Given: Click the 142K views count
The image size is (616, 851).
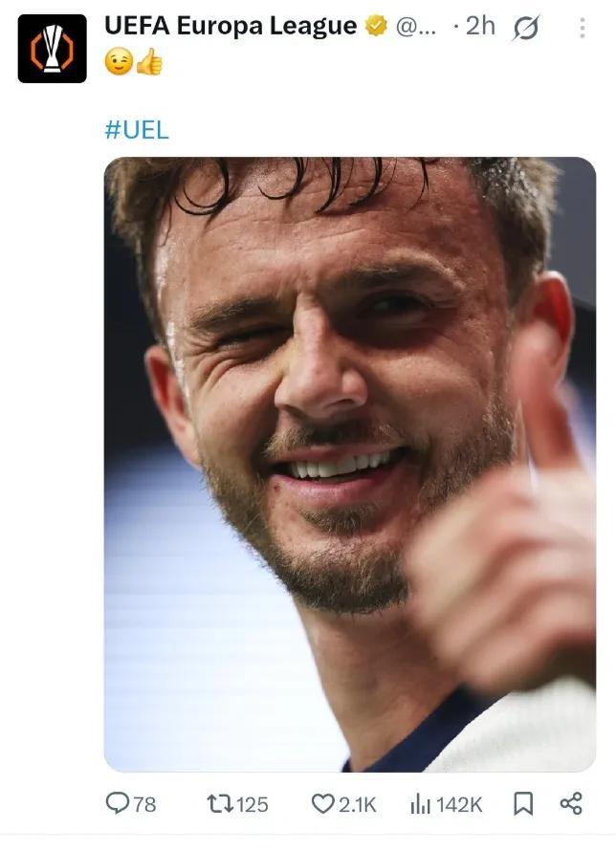Looking at the screenshot, I should pos(460,804).
